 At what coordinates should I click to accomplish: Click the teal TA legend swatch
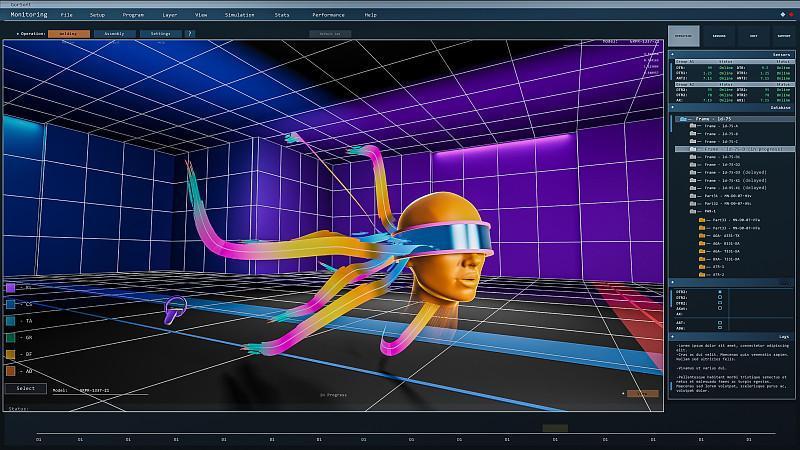(x=10, y=321)
